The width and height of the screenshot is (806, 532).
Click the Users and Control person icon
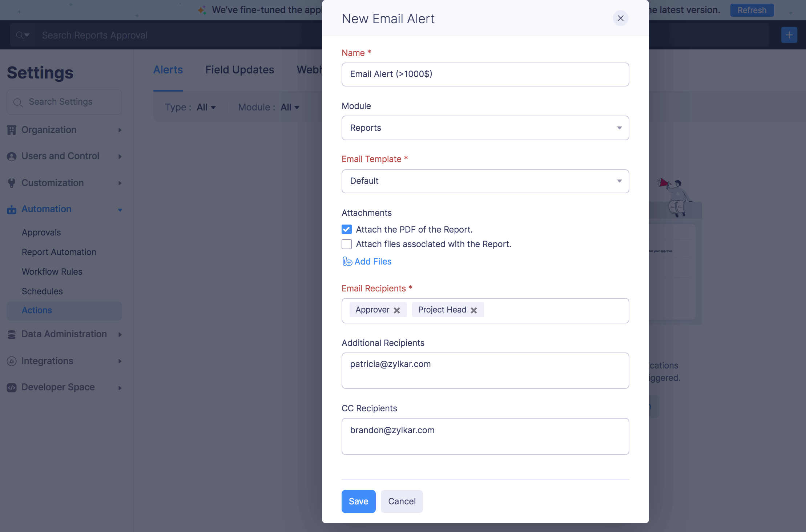coord(12,156)
